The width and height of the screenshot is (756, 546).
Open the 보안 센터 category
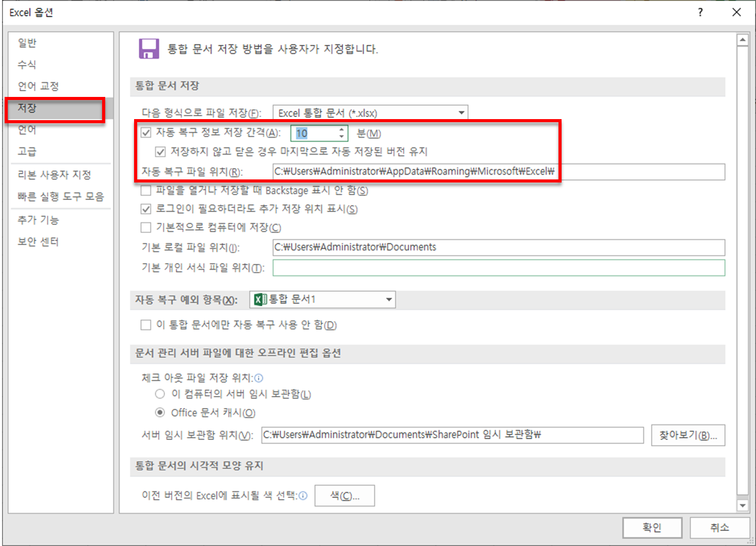coord(61,242)
